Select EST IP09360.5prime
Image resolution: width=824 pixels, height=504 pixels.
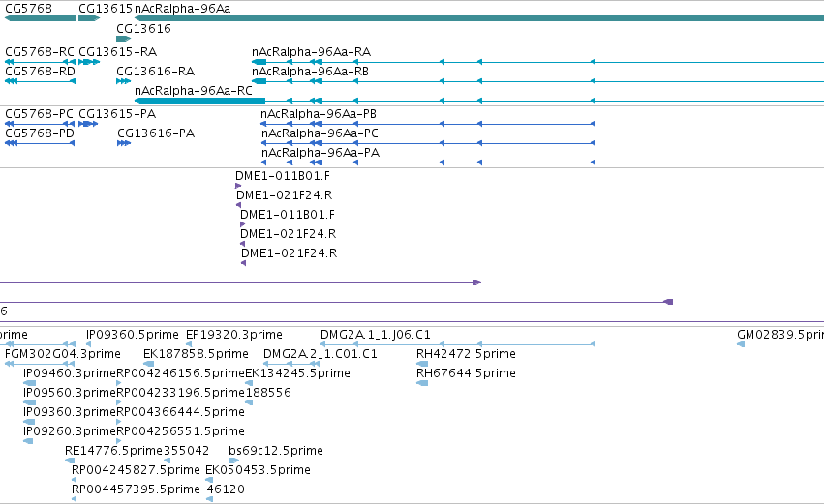click(x=133, y=335)
